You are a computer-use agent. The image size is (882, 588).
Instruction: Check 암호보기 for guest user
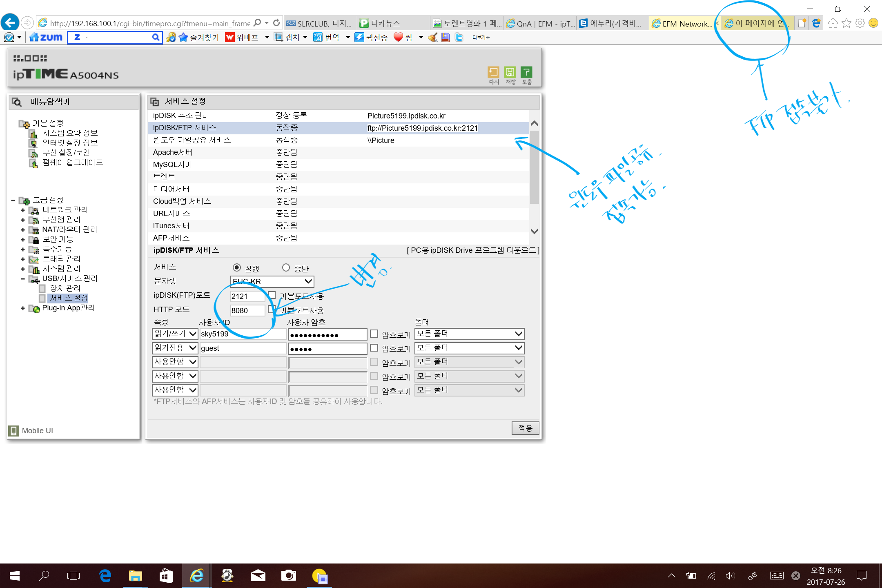[x=374, y=348]
